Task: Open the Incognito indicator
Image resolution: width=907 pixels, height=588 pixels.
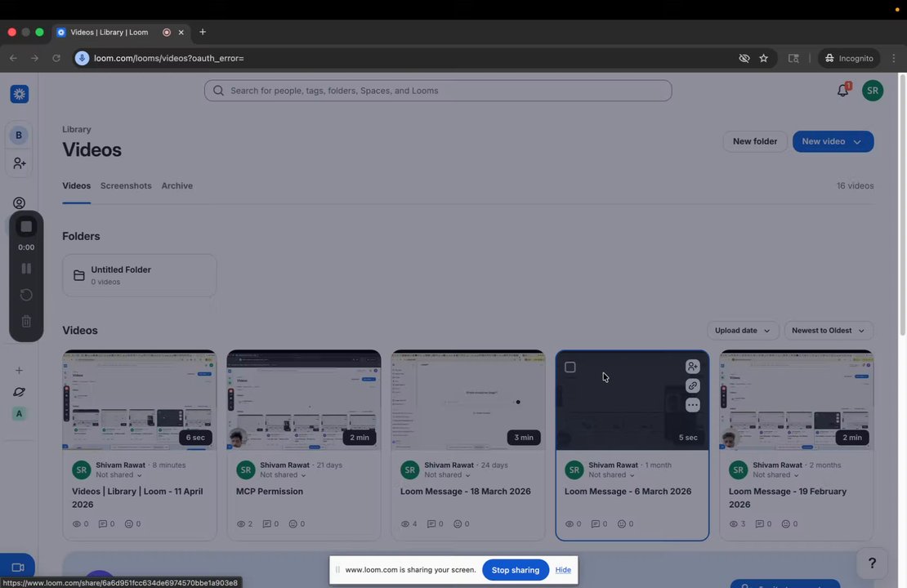Action: (849, 59)
